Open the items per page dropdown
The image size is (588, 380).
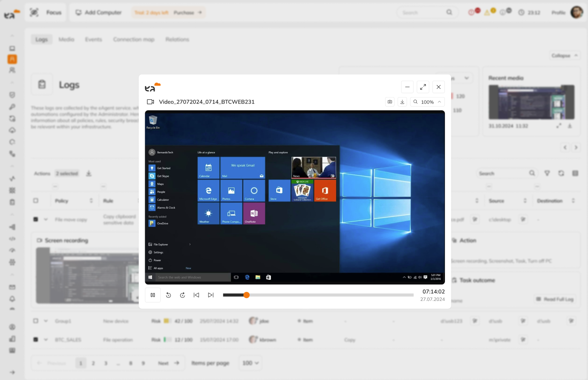[x=250, y=363]
